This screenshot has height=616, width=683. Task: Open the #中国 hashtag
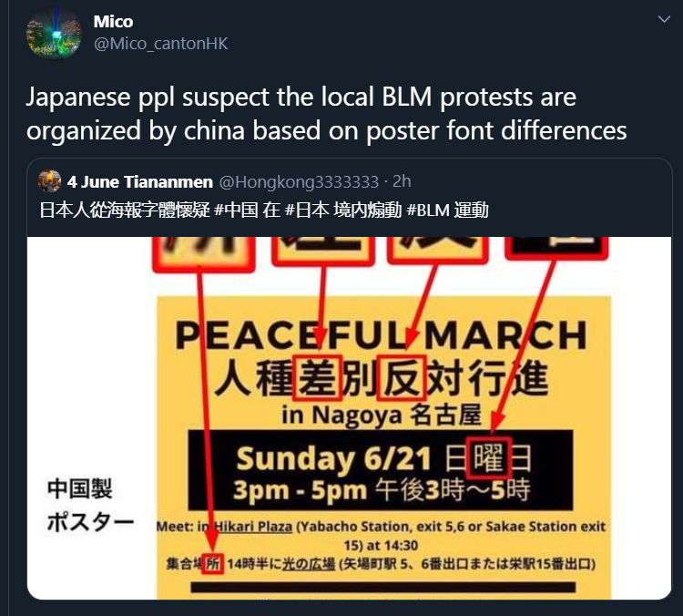(236, 210)
